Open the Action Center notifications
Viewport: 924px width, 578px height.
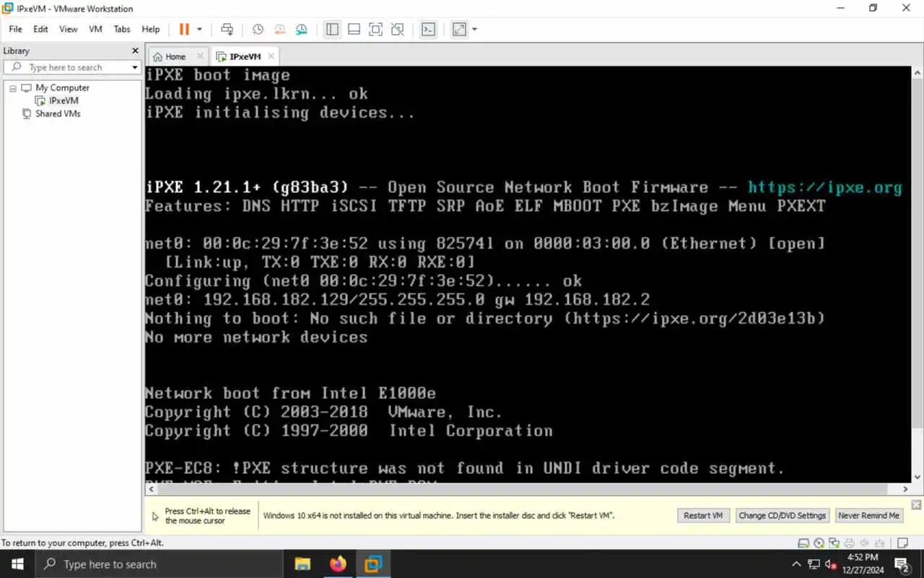pos(902,564)
